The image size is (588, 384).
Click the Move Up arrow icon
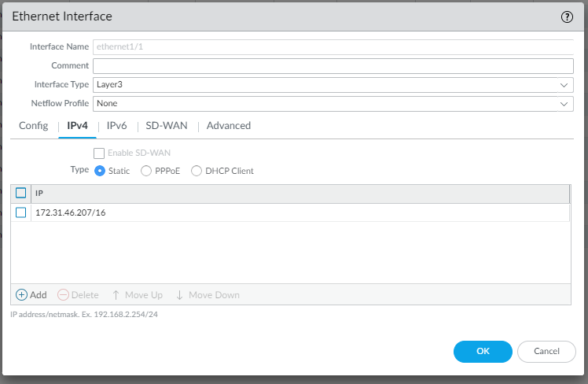[116, 295]
